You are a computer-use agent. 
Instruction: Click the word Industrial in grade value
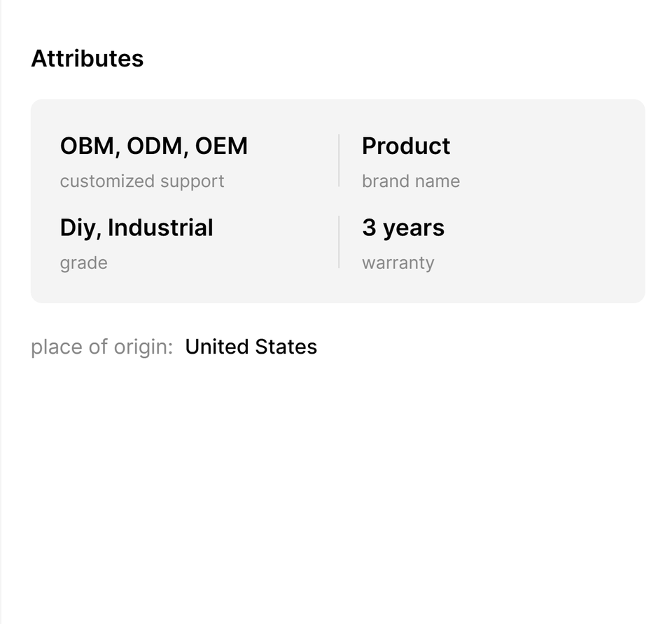(x=160, y=228)
